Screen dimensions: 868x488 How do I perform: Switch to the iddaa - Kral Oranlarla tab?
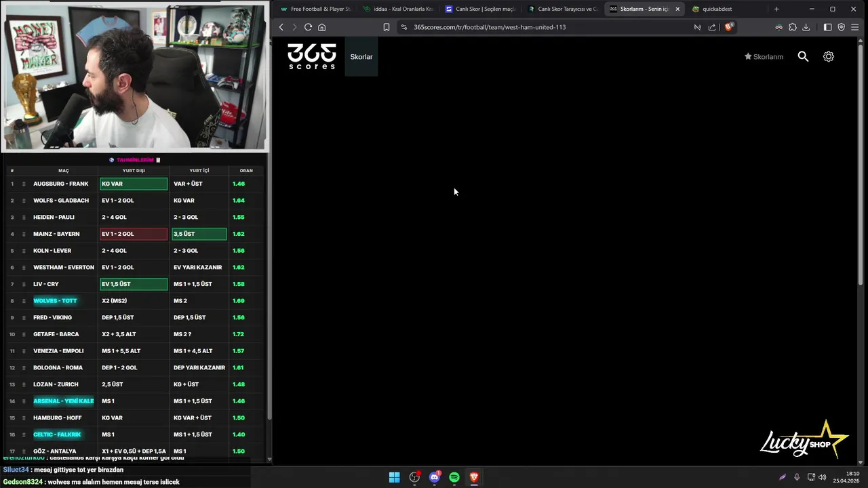click(x=397, y=9)
